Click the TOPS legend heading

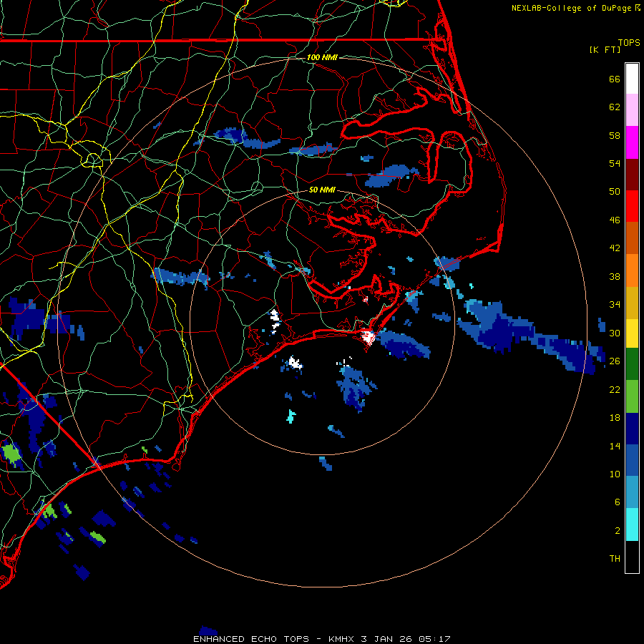(x=629, y=42)
